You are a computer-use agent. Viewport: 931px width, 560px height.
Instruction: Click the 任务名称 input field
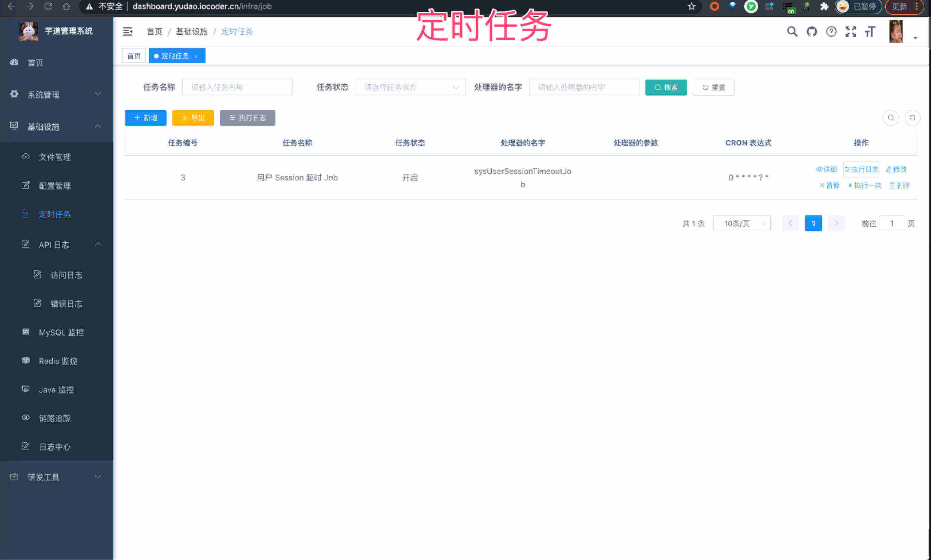pos(237,87)
